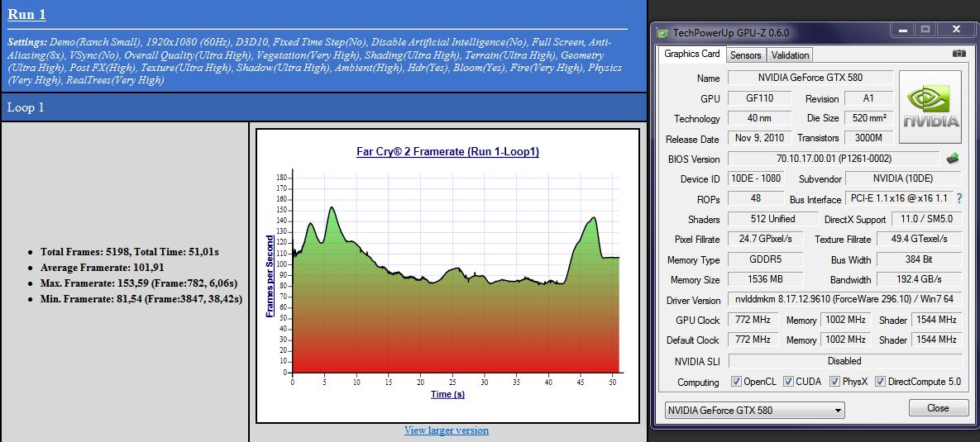
Task: Click the DirectX Support field 11.0 / SM5.0
Action: pyautogui.click(x=927, y=219)
